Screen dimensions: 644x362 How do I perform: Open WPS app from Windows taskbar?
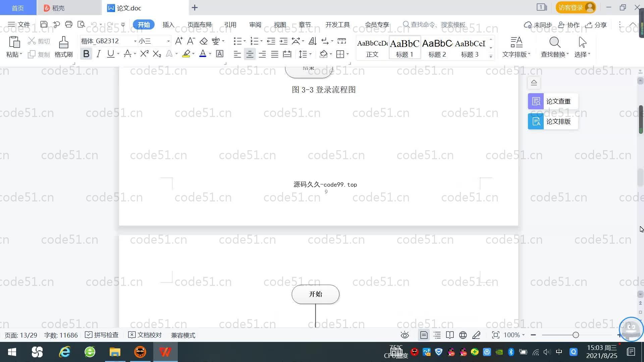(x=165, y=352)
